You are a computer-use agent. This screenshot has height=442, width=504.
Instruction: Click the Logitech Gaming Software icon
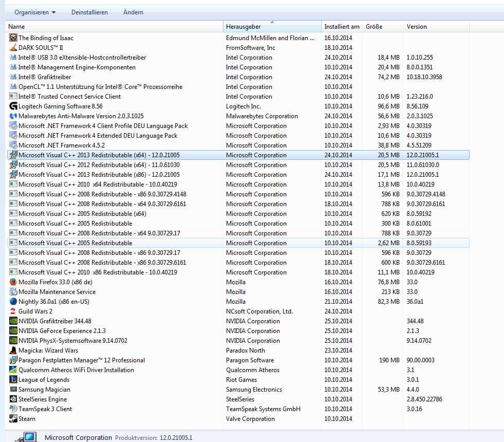(13, 106)
